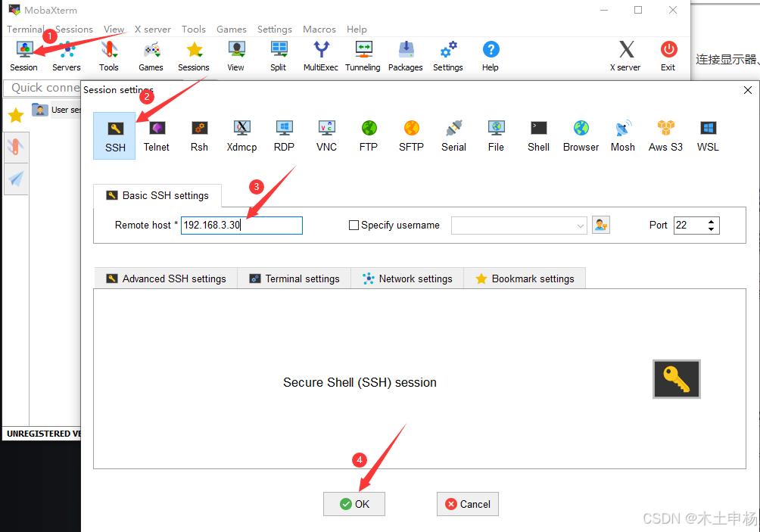Switch to Bookmark settings tab

click(x=525, y=278)
